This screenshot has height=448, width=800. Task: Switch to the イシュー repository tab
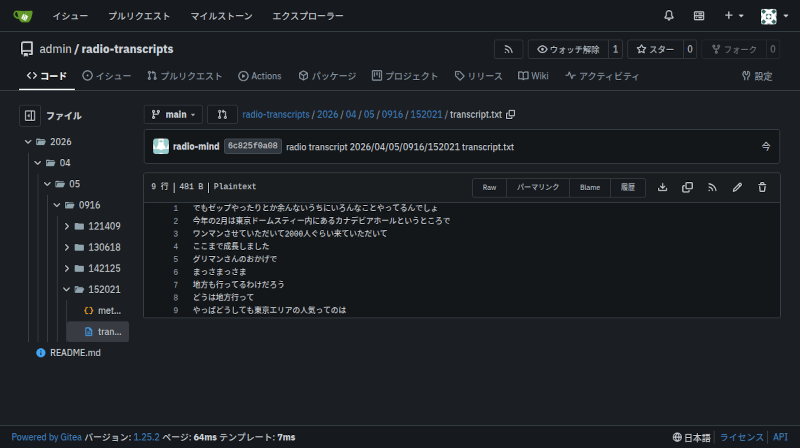(106, 76)
